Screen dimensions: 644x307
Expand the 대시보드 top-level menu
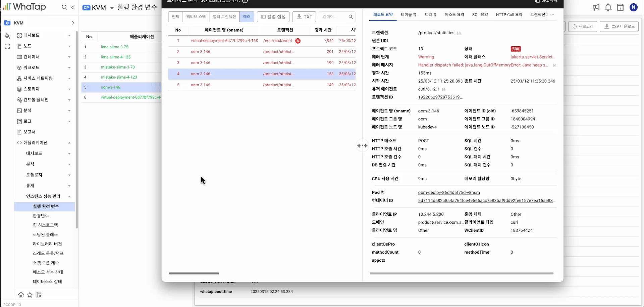click(44, 35)
